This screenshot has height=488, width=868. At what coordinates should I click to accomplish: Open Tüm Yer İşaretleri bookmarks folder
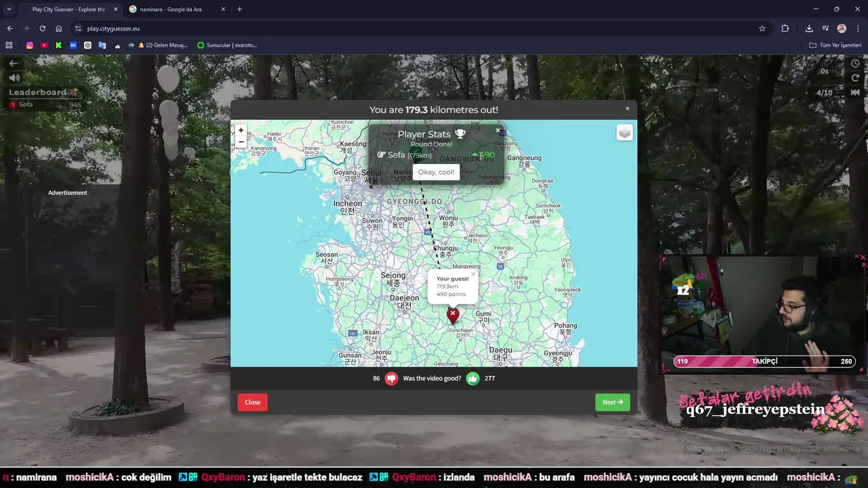coord(835,45)
